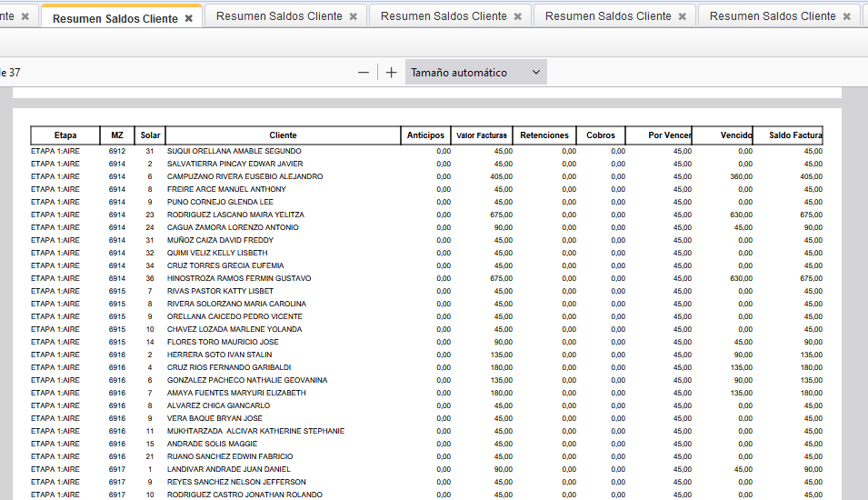The width and height of the screenshot is (868, 500).
Task: Click the Vencido column header
Action: pos(735,135)
